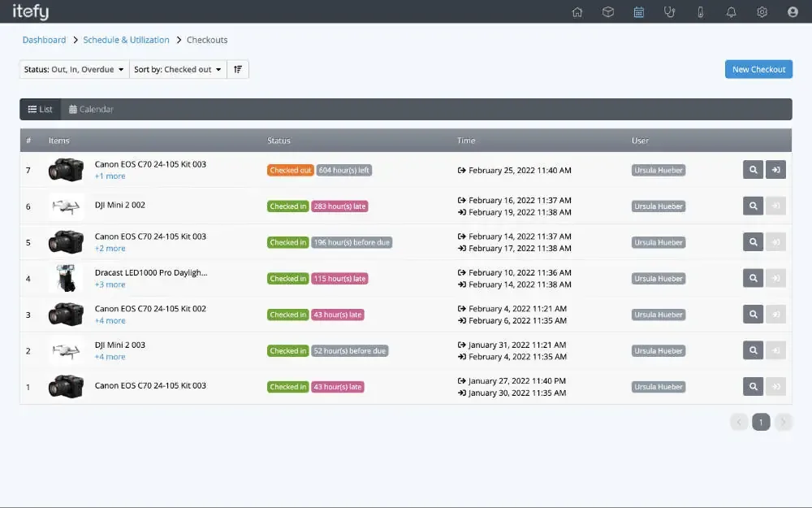The height and width of the screenshot is (508, 812).
Task: Expand +3 more items on the Dracast LED1000 row
Action: pos(110,284)
